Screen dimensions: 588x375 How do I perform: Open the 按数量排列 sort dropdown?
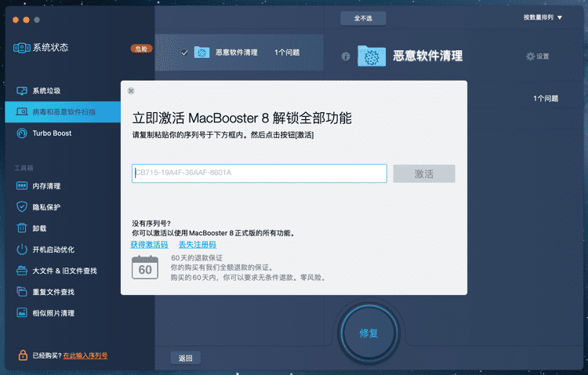[x=543, y=17]
